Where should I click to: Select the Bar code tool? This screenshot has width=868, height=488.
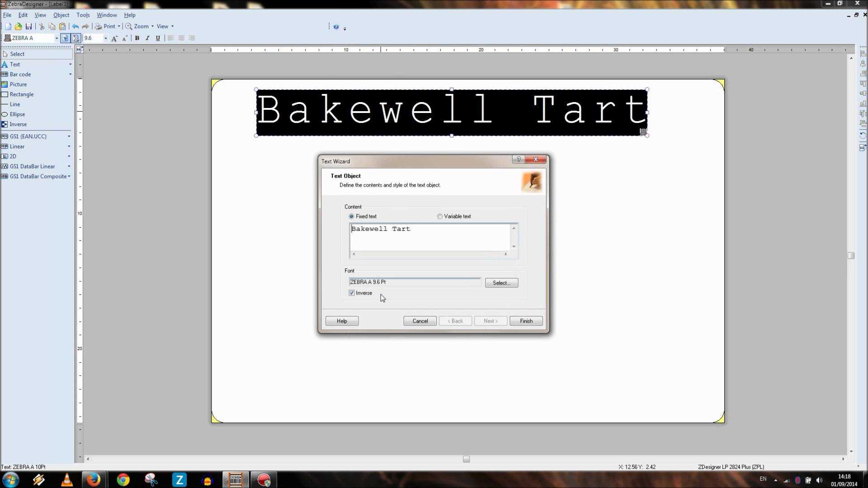pos(20,74)
